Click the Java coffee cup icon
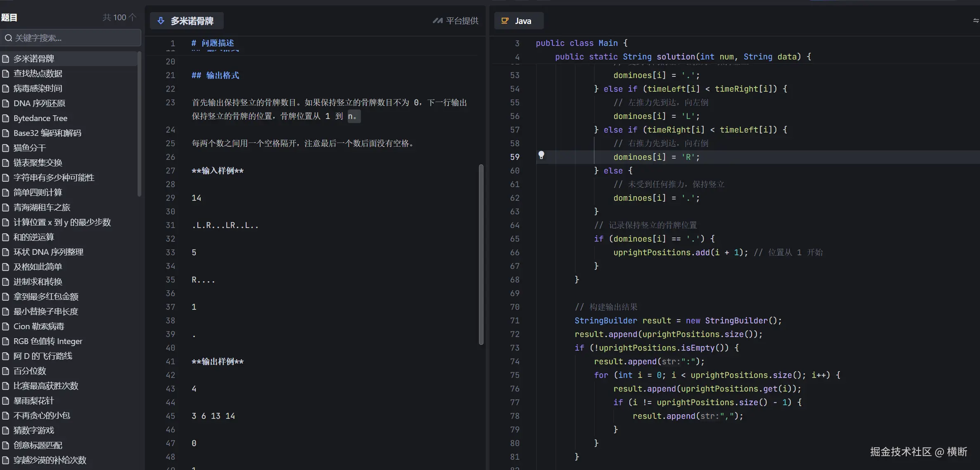 point(505,21)
